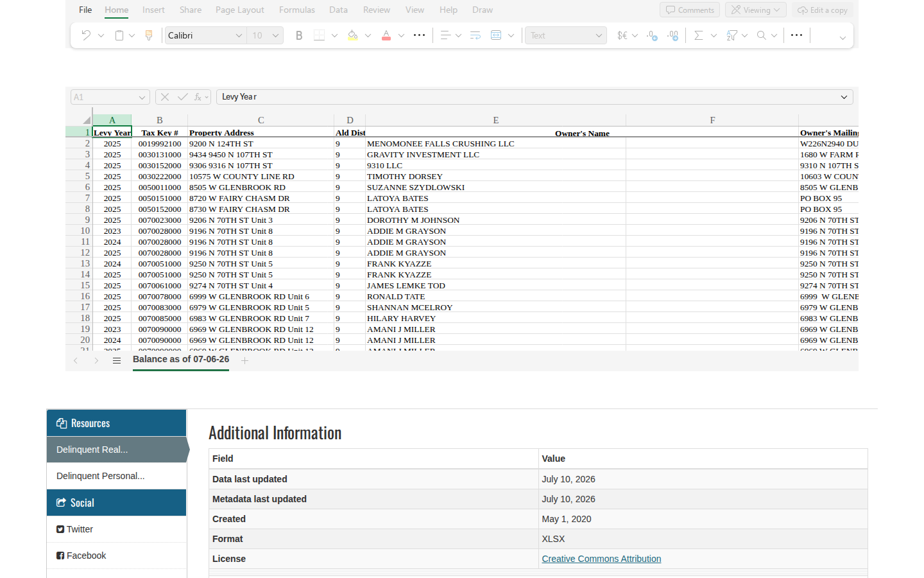Click the text alignment icon
Viewport: 924px width, 578px height.
point(445,35)
